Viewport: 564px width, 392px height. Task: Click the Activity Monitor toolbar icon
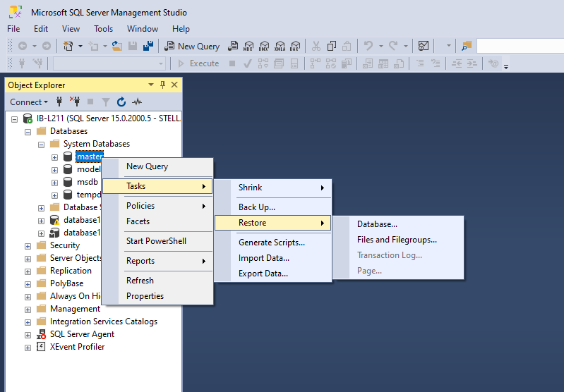click(424, 46)
